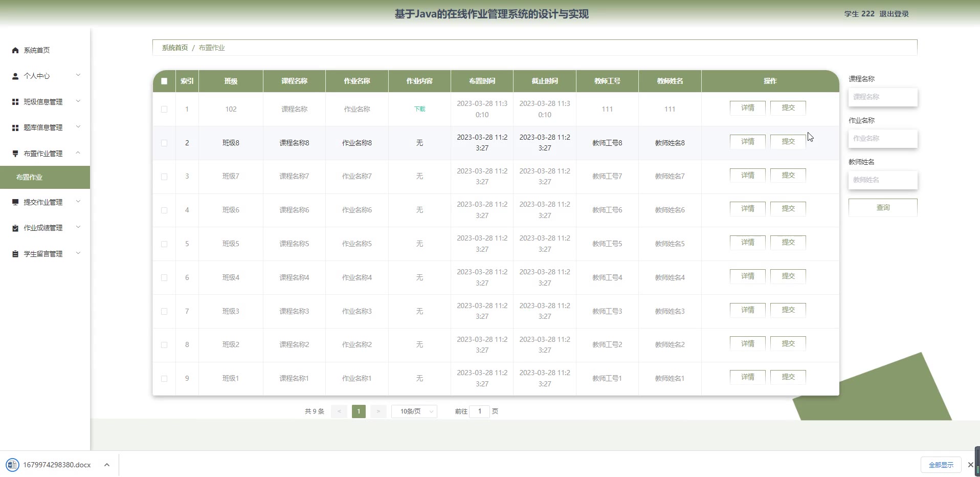This screenshot has width=980, height=477.
Task: Check the checkbox for row 9 班级1
Action: click(x=164, y=379)
